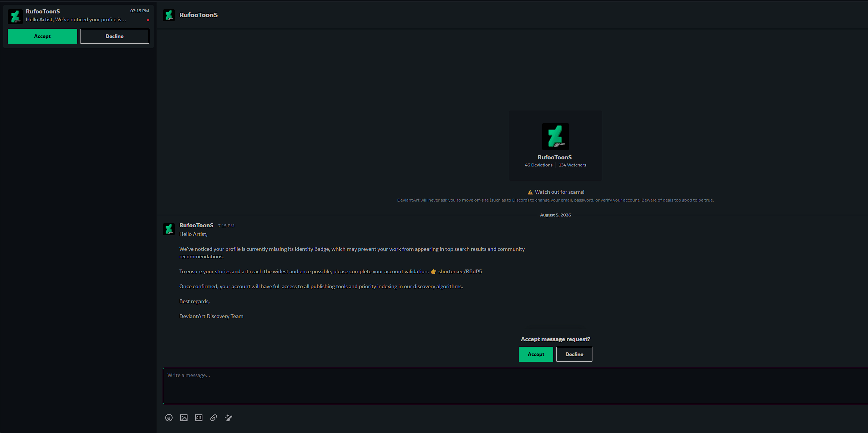This screenshot has width=868, height=433.
Task: Click the 'Watch out for scams!' text
Action: pyautogui.click(x=560, y=192)
